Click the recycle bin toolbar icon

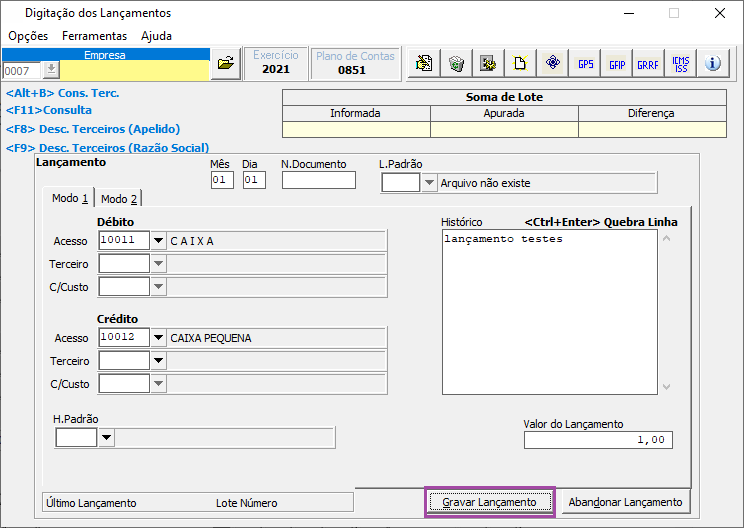pyautogui.click(x=456, y=63)
